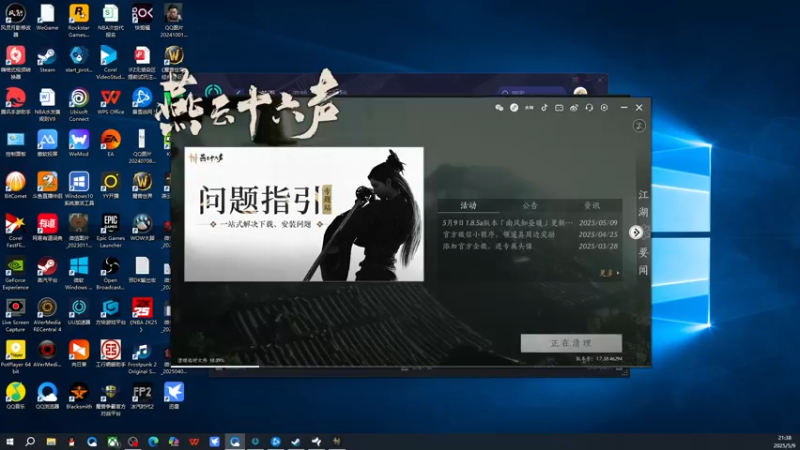This screenshot has height=450, width=800.
Task: Open the WeChat icon in launcher header
Action: (x=499, y=108)
